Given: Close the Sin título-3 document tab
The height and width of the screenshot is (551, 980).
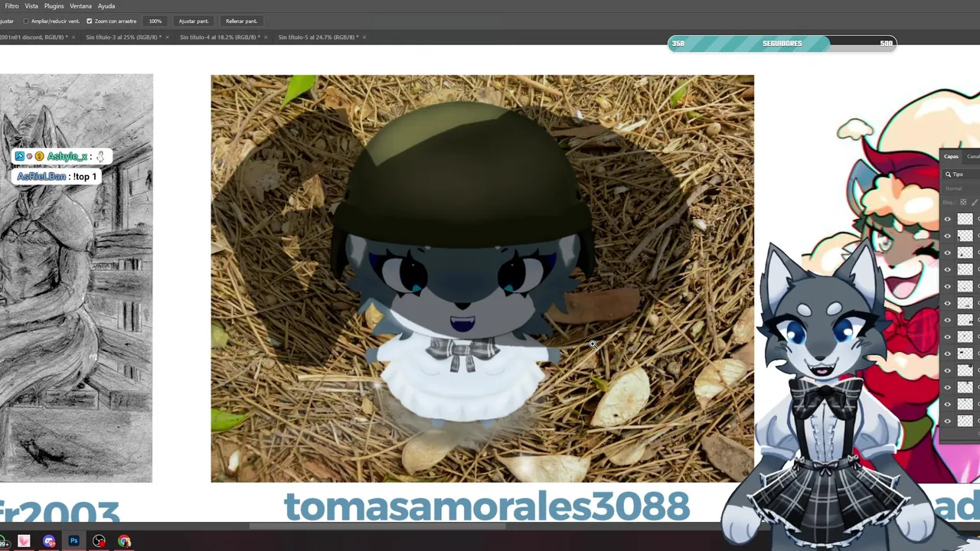Looking at the screenshot, I should [168, 37].
